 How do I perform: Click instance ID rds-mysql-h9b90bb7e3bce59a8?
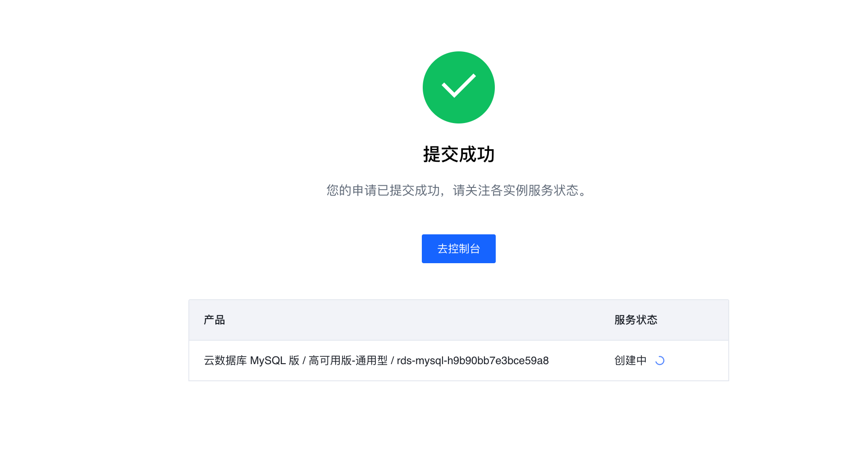coord(473,361)
